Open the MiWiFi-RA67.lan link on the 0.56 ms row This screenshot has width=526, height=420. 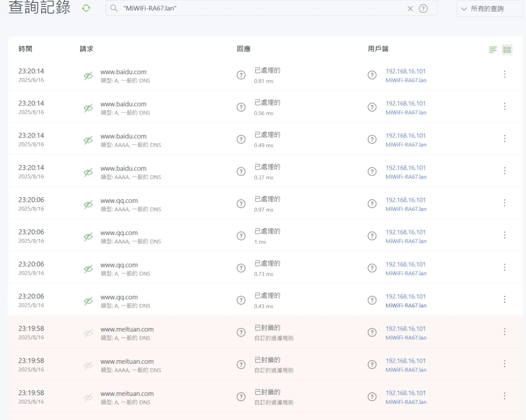click(x=406, y=112)
